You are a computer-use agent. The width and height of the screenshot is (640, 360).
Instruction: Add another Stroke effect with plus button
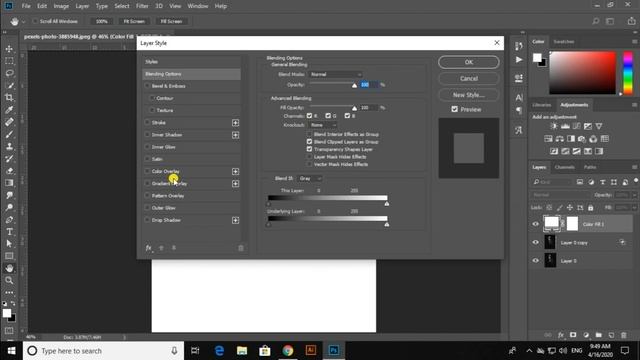click(236, 122)
